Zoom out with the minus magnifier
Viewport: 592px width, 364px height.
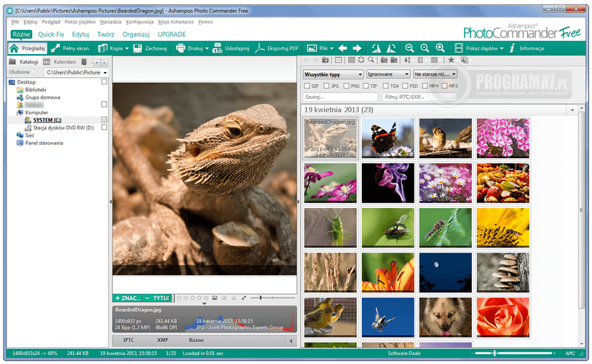(x=409, y=48)
